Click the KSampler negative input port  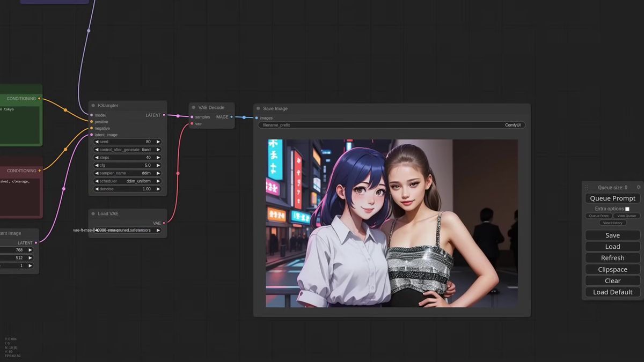tap(91, 128)
